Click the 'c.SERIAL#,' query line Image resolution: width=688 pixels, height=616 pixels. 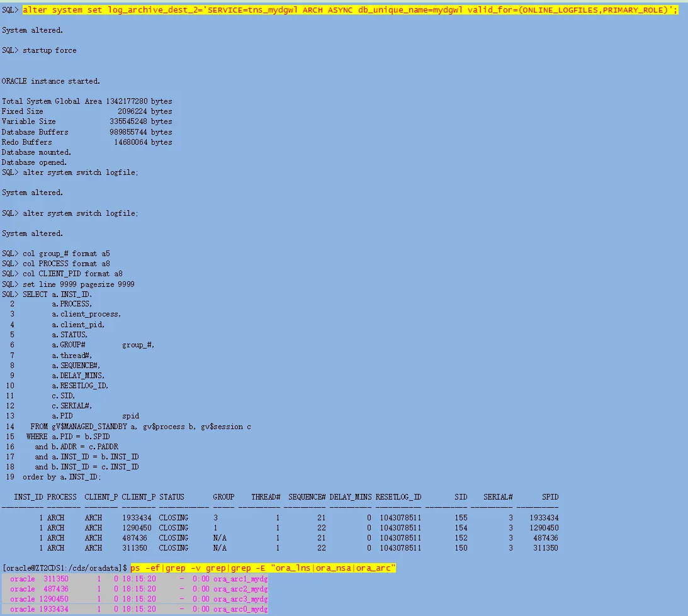coord(72,406)
